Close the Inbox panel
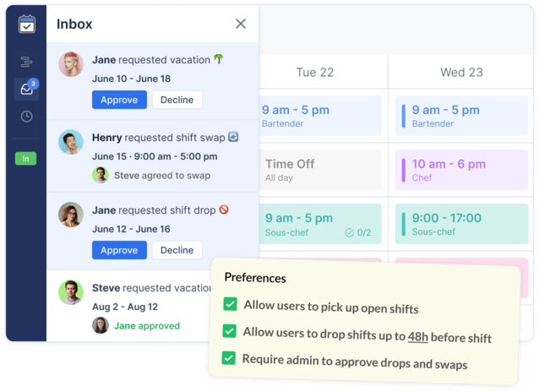 pyautogui.click(x=241, y=24)
